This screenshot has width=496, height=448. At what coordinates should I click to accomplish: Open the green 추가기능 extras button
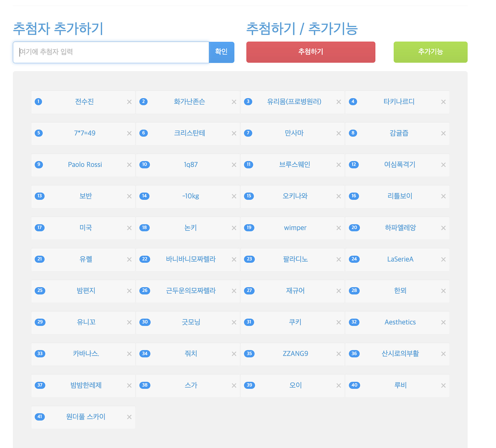click(430, 52)
